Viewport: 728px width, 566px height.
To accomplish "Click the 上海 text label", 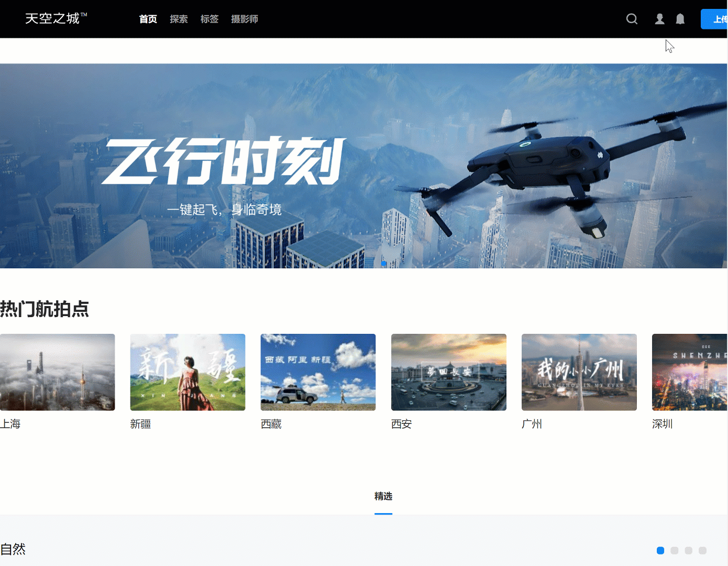I will click(10, 424).
